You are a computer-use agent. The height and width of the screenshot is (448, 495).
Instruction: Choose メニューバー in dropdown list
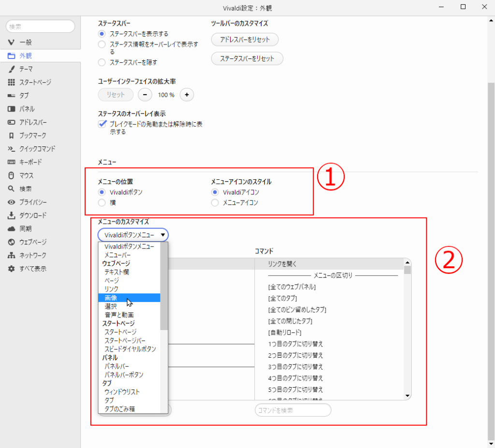[x=130, y=255]
